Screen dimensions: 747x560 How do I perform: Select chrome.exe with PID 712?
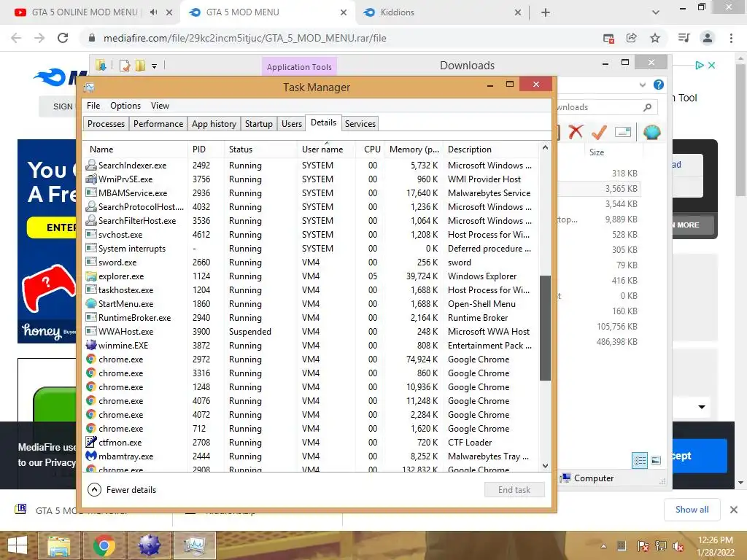pos(309,429)
